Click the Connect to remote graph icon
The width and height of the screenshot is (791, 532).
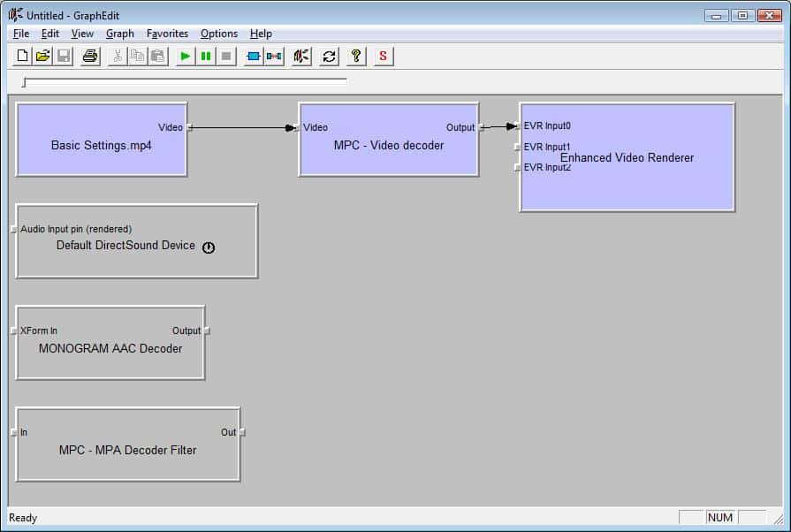coord(301,57)
